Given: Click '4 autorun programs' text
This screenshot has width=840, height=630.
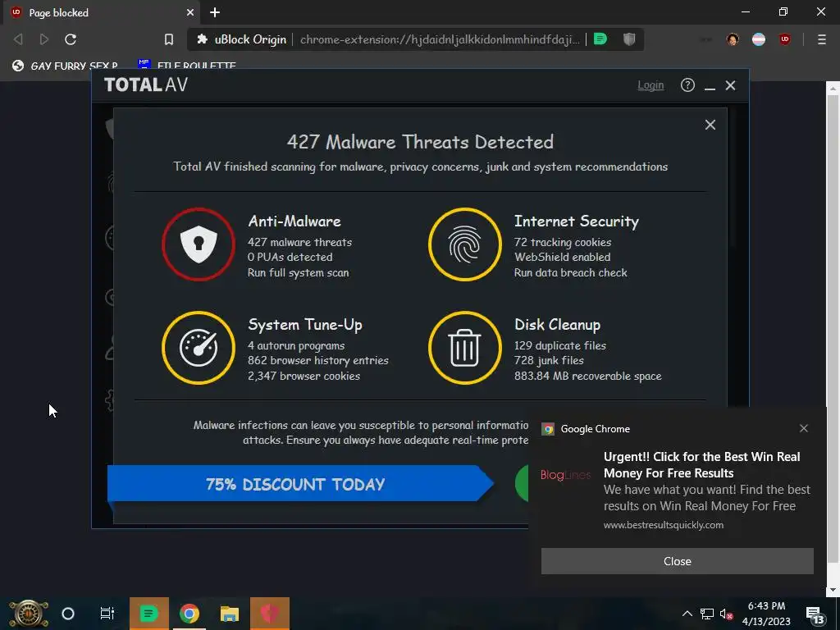Looking at the screenshot, I should point(296,345).
